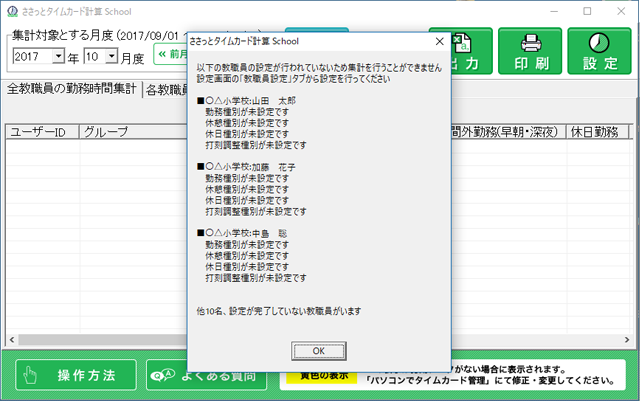This screenshot has height=401, width=640.
Task: Go to previous month with 前月 button
Action: [170, 57]
